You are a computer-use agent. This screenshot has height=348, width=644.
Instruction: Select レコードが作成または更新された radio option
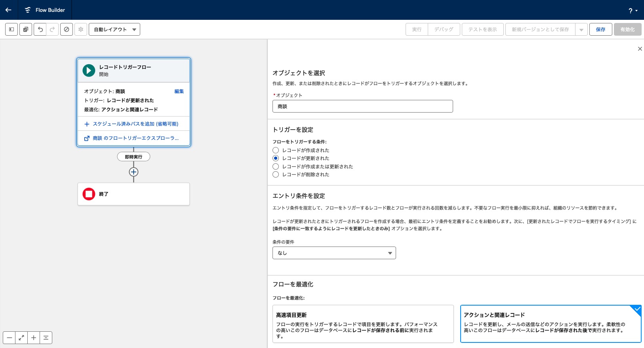point(276,166)
